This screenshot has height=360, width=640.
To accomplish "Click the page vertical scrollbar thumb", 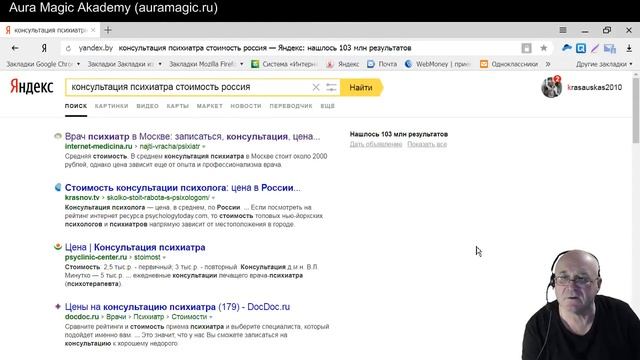I will coord(636,110).
